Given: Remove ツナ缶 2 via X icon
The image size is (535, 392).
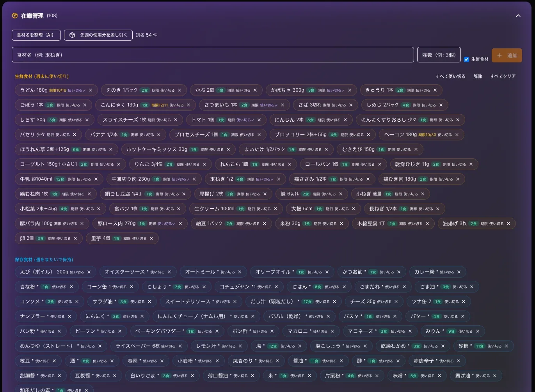Looking at the screenshot, I should (x=464, y=302).
